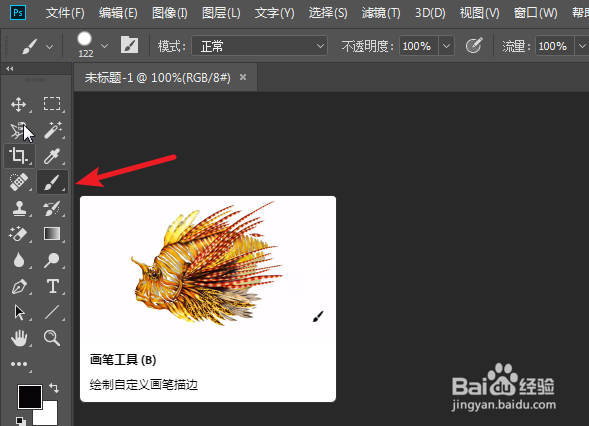Select the Horizontal Type tool
Image resolution: width=589 pixels, height=426 pixels.
[53, 286]
